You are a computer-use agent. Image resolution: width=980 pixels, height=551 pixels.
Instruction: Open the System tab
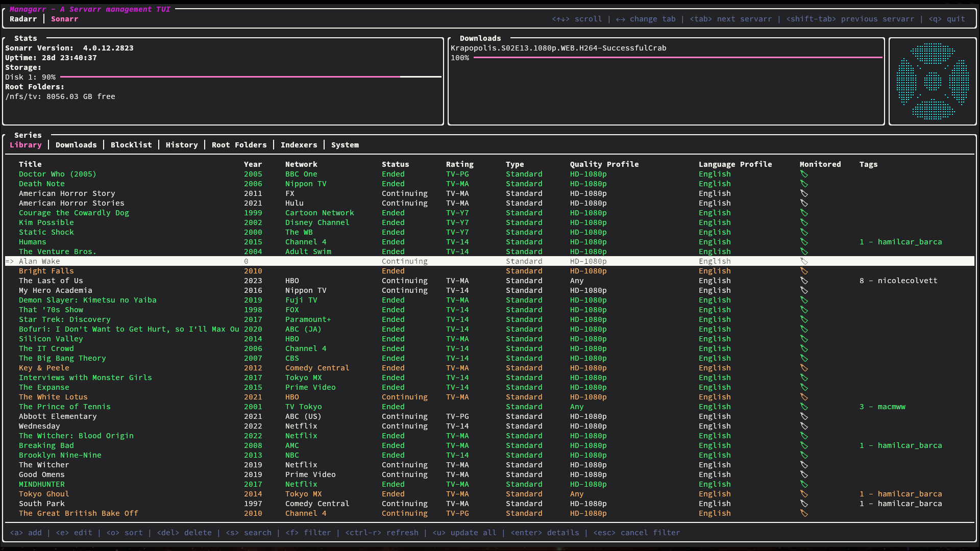point(345,145)
